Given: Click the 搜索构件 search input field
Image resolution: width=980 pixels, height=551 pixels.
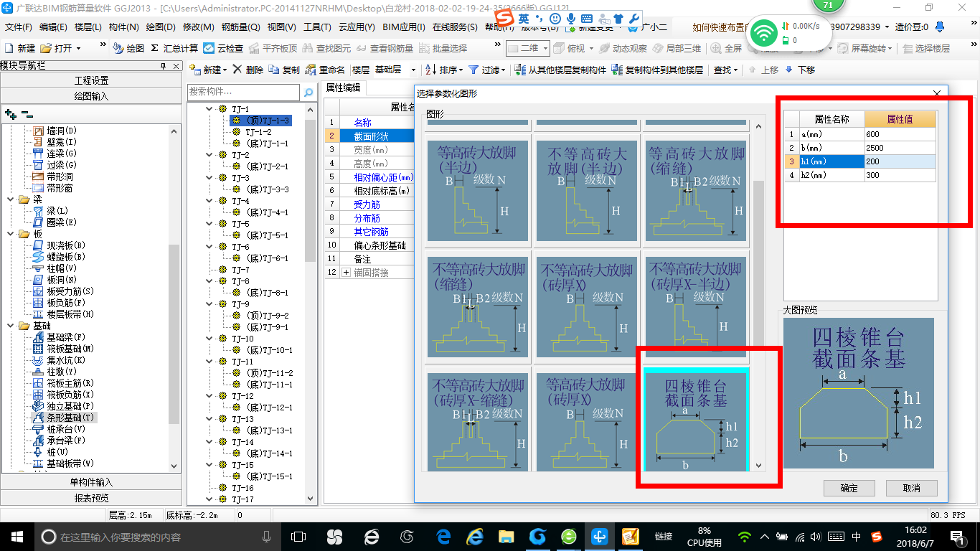Looking at the screenshot, I should click(x=243, y=93).
